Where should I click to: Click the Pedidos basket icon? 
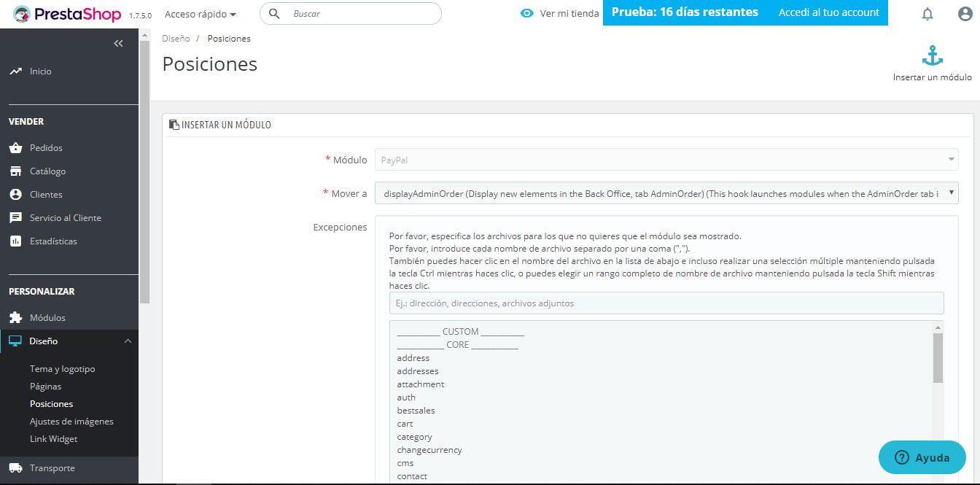click(15, 148)
